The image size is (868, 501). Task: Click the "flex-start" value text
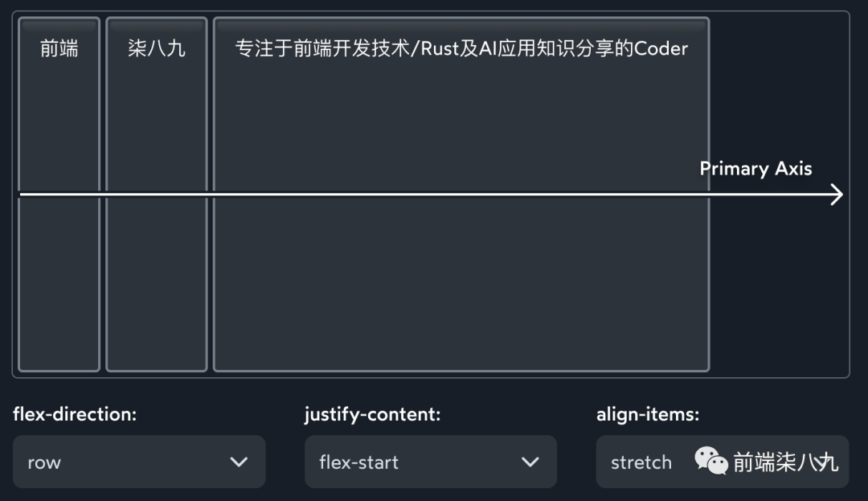pos(358,462)
